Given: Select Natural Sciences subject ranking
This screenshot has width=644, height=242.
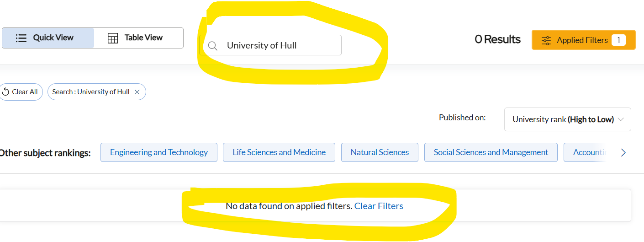Looking at the screenshot, I should point(380,152).
